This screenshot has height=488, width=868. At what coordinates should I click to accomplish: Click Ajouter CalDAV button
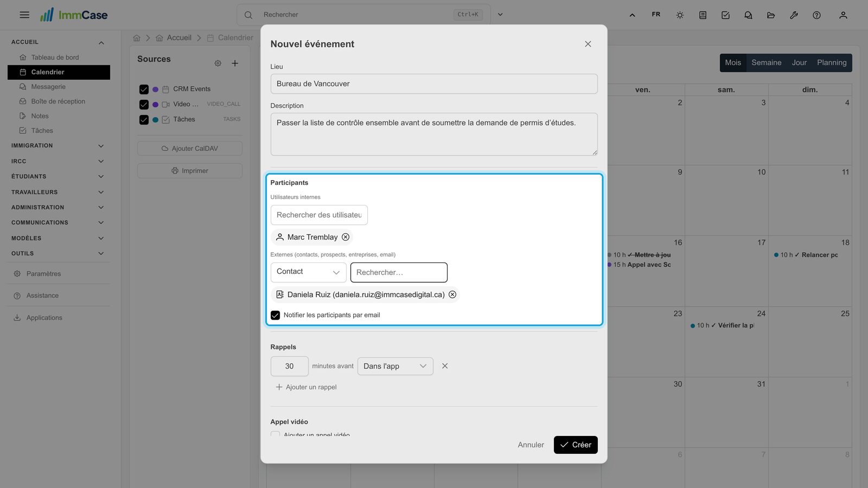(x=190, y=149)
